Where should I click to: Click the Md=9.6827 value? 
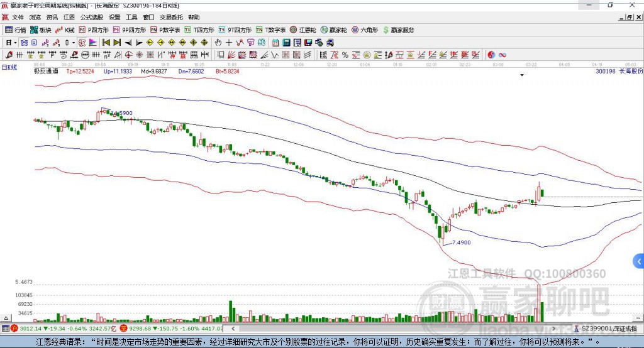[x=153, y=72]
